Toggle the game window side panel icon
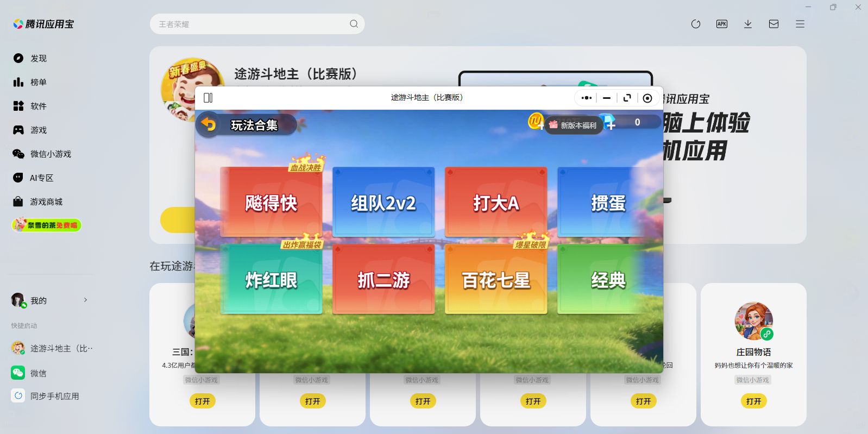 tap(208, 98)
